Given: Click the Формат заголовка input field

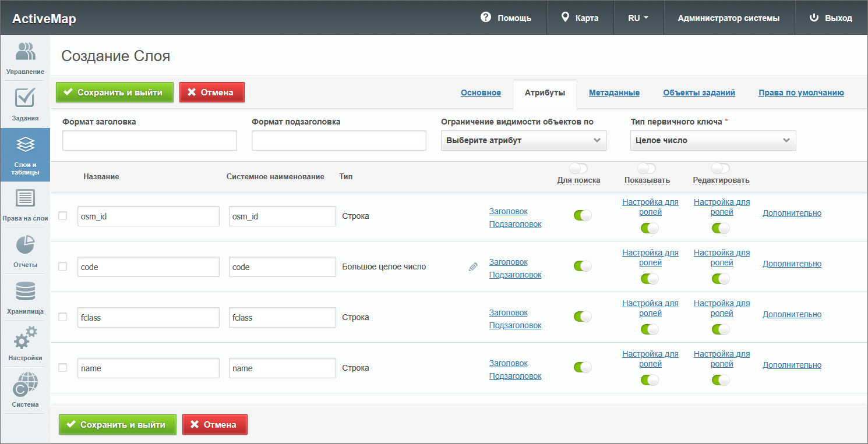Looking at the screenshot, I should click(x=150, y=141).
